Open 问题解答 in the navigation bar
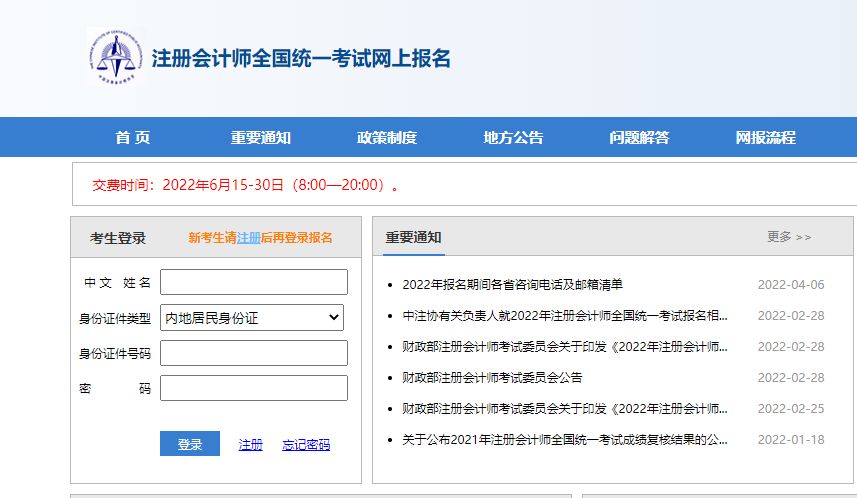The image size is (857, 498). [x=639, y=138]
